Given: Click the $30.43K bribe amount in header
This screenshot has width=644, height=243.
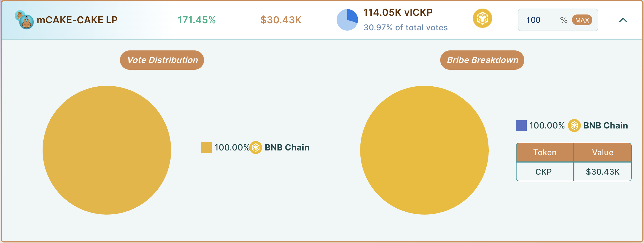Looking at the screenshot, I should (281, 20).
